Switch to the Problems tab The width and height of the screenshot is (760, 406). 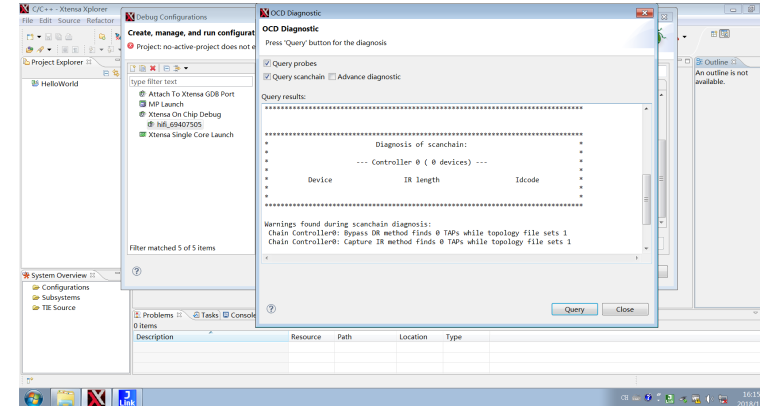coord(158,315)
